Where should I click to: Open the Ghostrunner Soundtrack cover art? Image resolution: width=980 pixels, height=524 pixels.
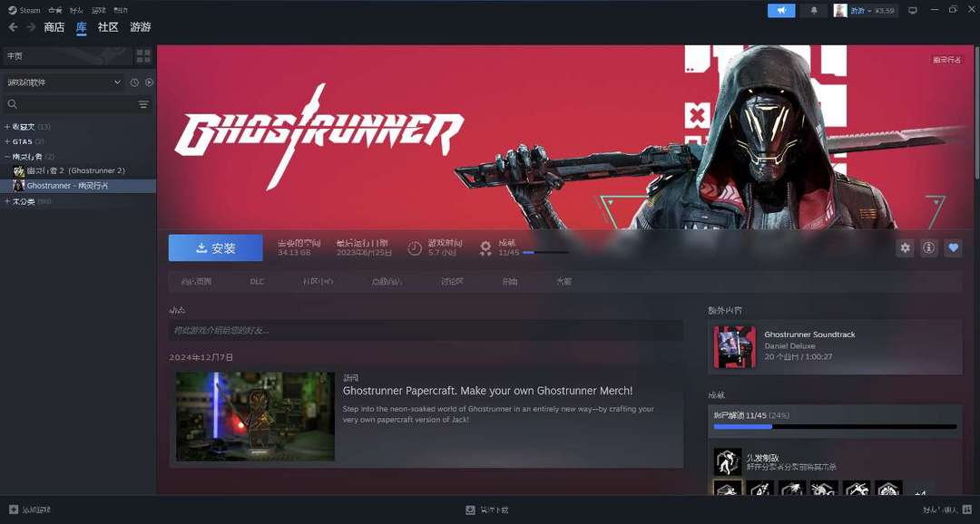[735, 347]
